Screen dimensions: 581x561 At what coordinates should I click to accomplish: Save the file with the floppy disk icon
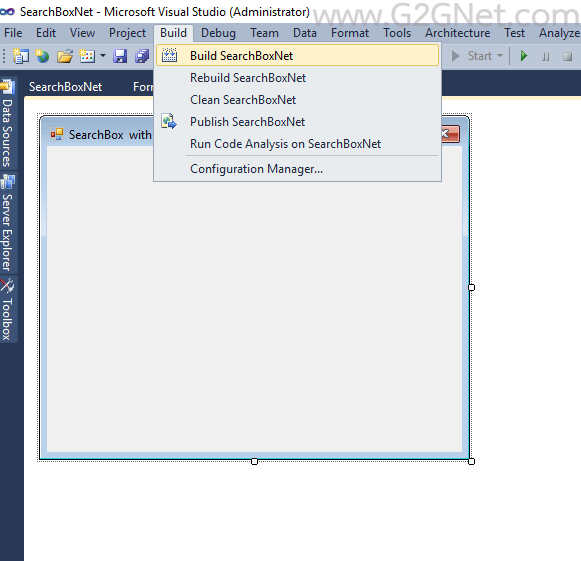(120, 56)
